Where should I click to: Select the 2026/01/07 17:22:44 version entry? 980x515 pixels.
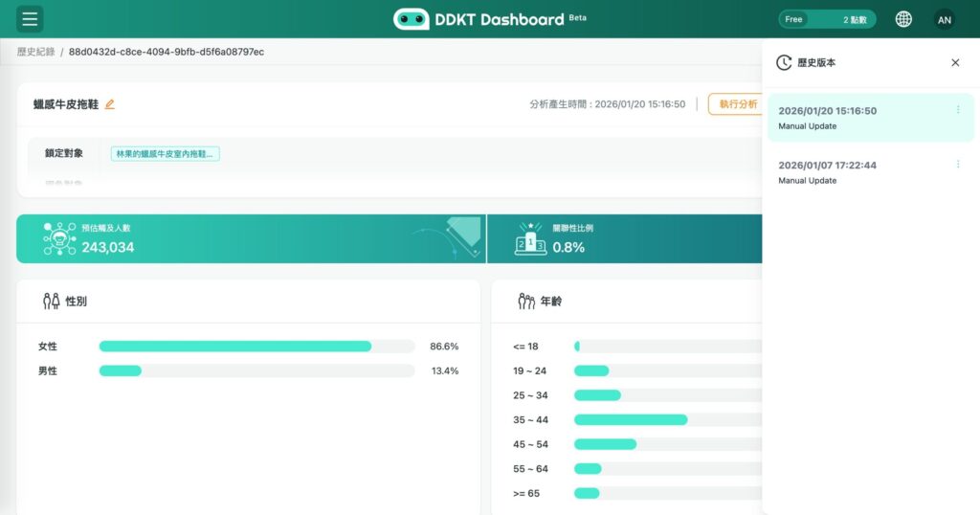(870, 172)
